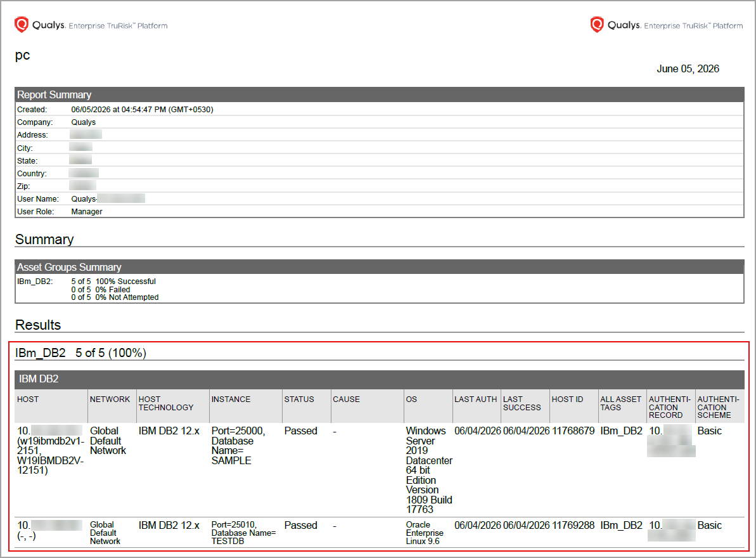Click Basic scheme in 11769288 row
756x558 pixels.
point(710,525)
